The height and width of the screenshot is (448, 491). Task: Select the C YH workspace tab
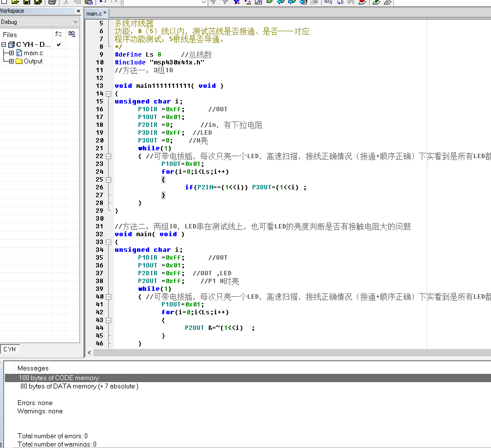(10, 349)
